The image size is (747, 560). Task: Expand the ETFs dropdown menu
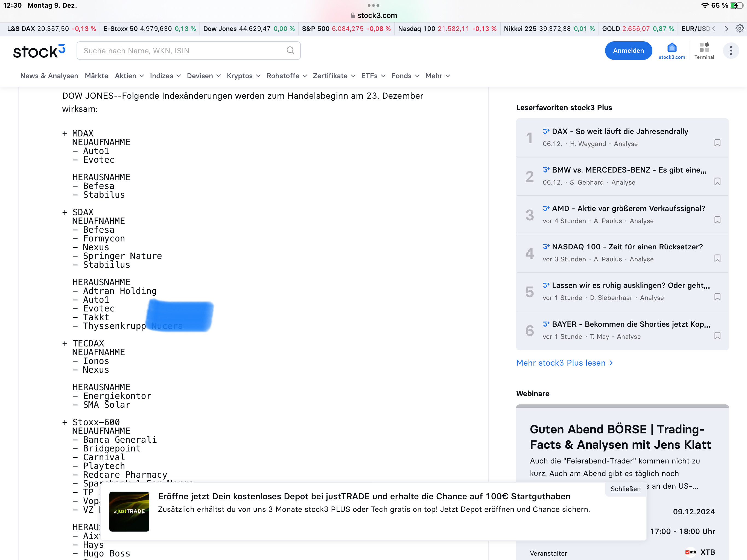(373, 76)
